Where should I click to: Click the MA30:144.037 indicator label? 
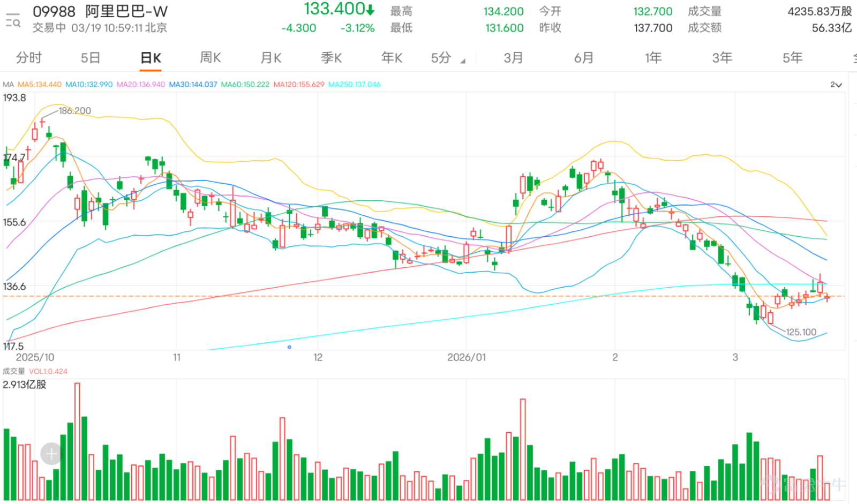[x=193, y=85]
